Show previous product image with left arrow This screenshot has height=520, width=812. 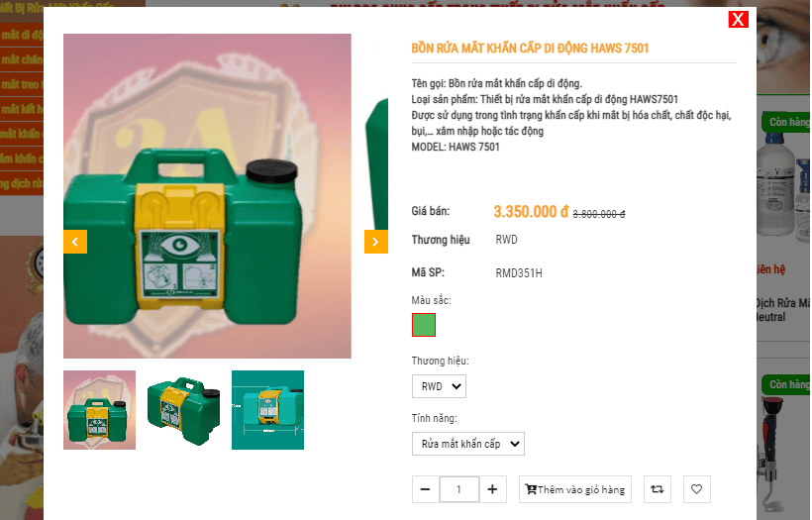(75, 242)
